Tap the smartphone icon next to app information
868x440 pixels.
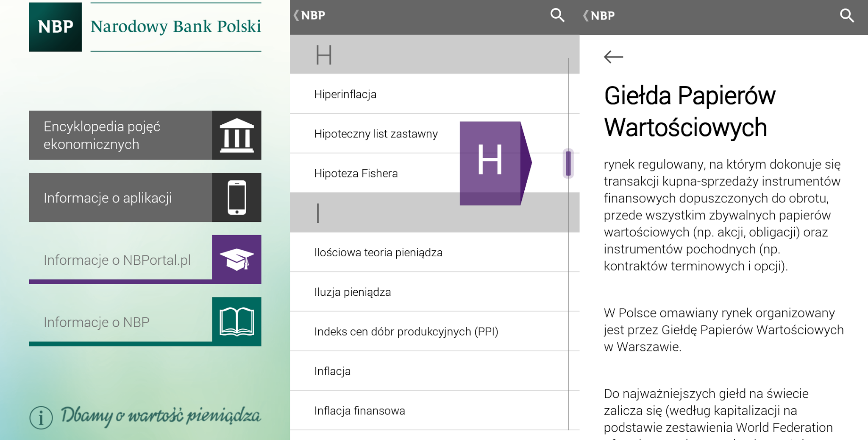(x=236, y=197)
